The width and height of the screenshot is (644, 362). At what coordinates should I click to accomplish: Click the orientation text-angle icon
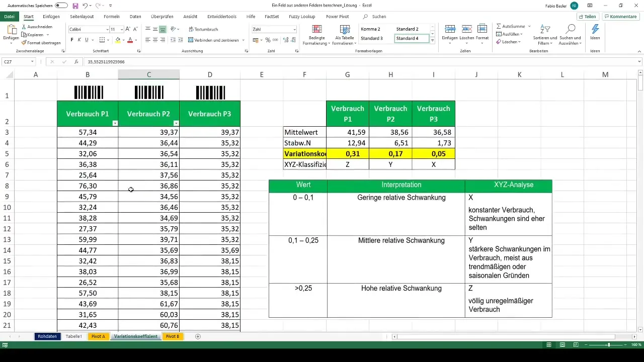tap(173, 29)
